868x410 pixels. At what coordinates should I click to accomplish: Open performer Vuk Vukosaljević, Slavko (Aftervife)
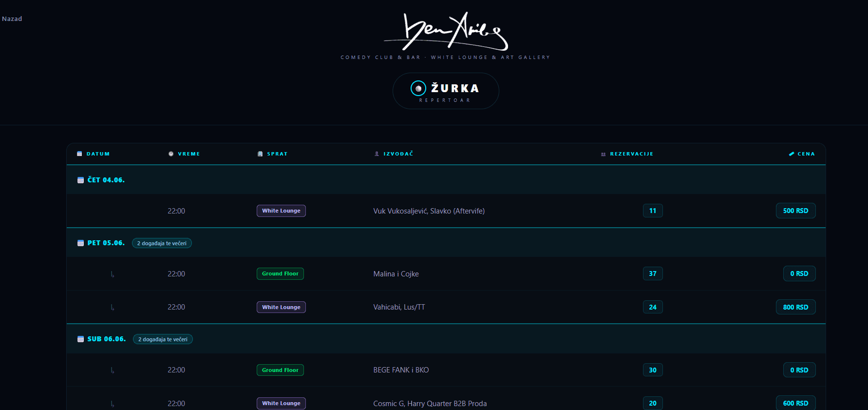[429, 211]
